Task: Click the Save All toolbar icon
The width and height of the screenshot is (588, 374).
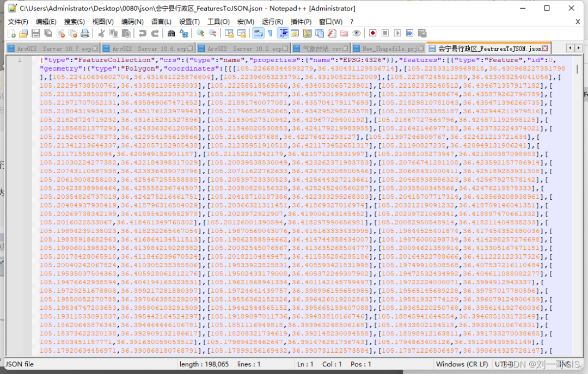Action: click(48, 33)
